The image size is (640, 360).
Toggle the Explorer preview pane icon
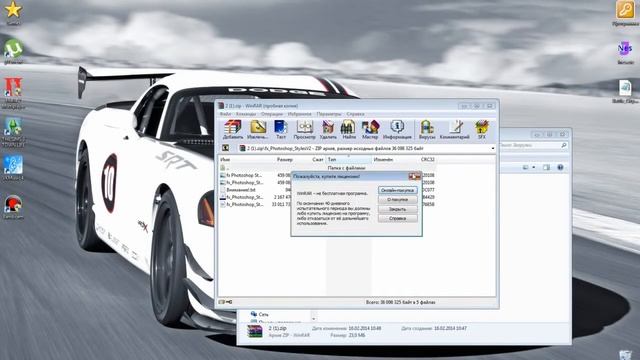(x=547, y=167)
